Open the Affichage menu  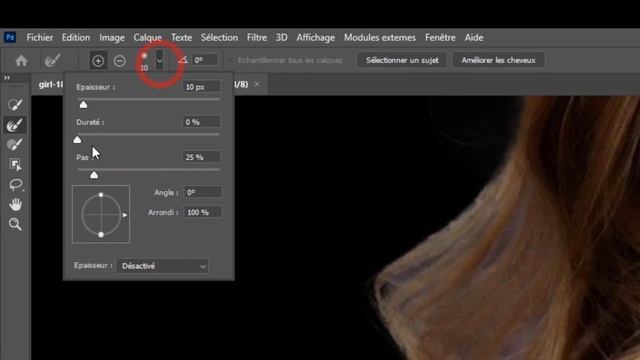[316, 38]
